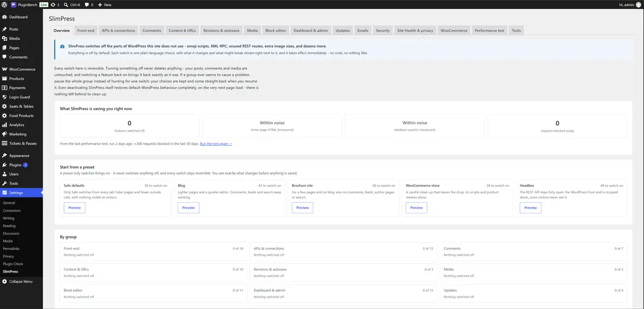Open the Updates group card
The height and width of the screenshot is (309, 644).
(533, 293)
